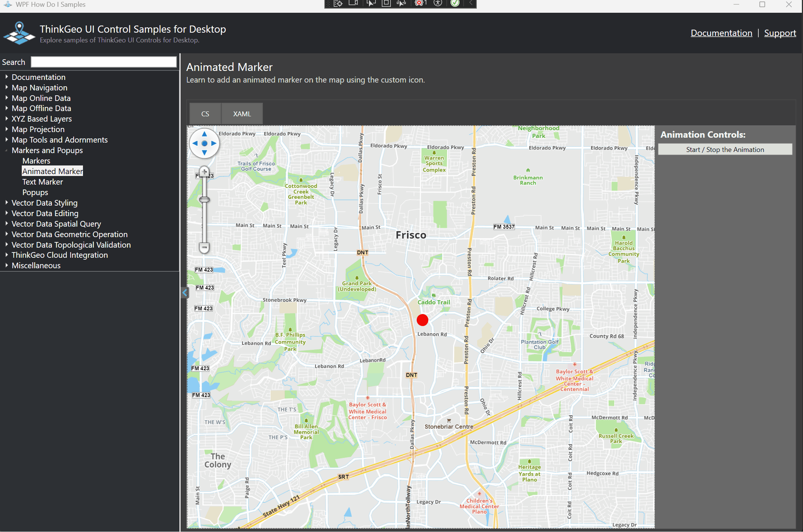The height and width of the screenshot is (532, 803).
Task: Expand the Vector Data Styling node
Action: (x=6, y=203)
